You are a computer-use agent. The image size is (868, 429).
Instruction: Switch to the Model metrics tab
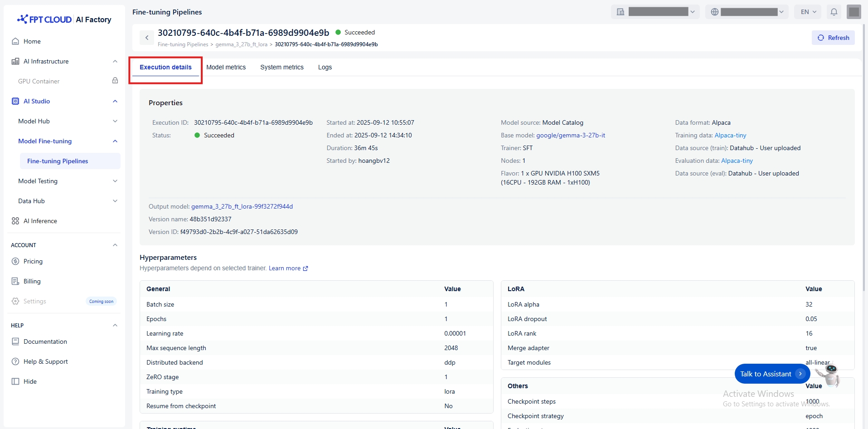tap(226, 67)
